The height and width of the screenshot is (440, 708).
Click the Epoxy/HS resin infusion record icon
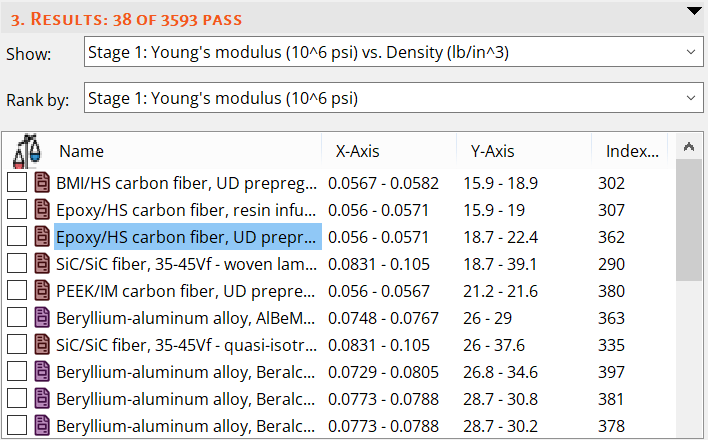click(x=42, y=210)
